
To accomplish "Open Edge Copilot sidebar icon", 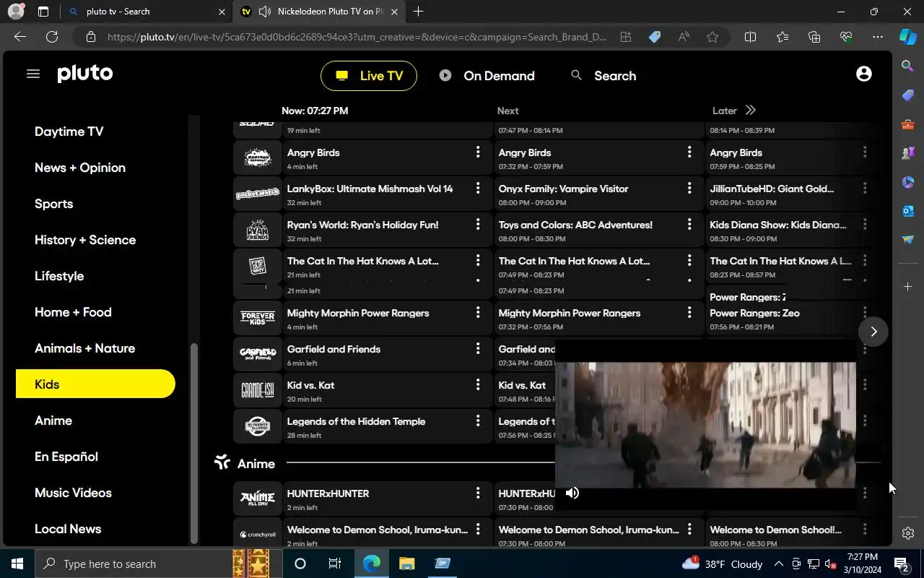I will [x=908, y=37].
